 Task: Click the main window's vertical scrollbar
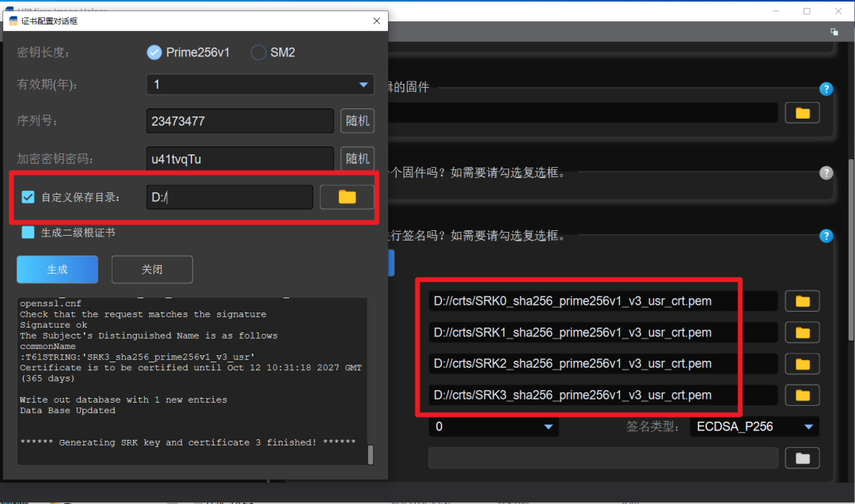click(850, 249)
